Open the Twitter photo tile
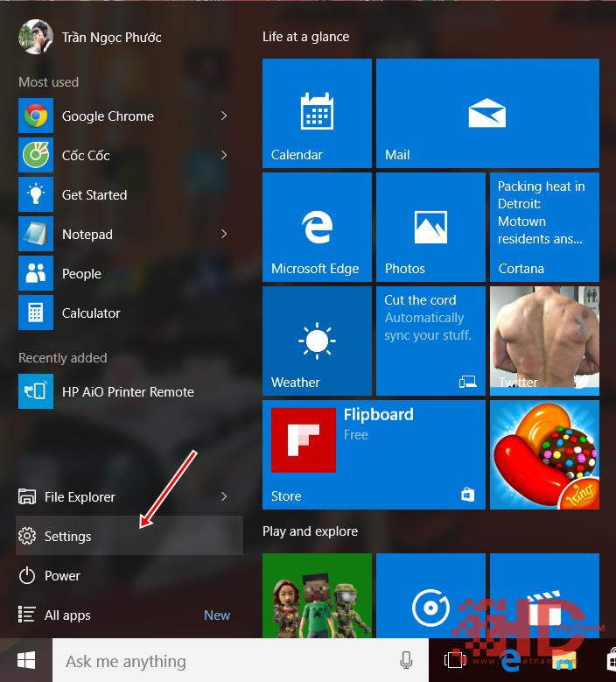This screenshot has width=616, height=682. (545, 341)
